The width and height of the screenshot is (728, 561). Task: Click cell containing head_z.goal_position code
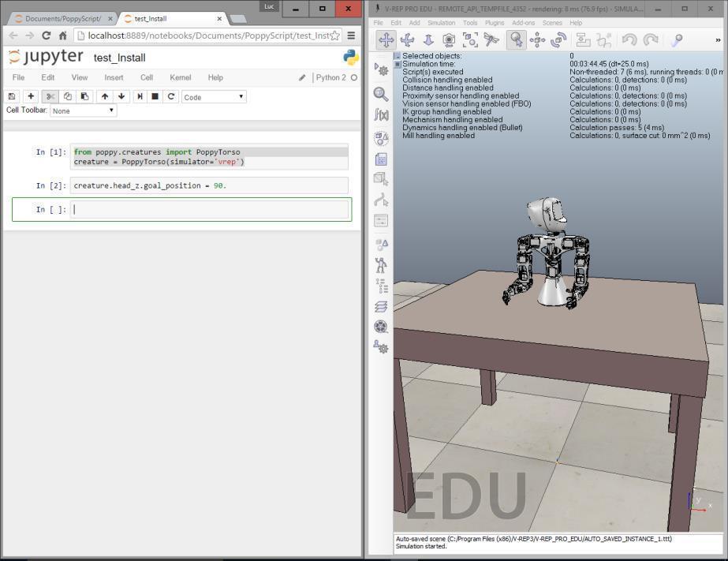[209, 185]
